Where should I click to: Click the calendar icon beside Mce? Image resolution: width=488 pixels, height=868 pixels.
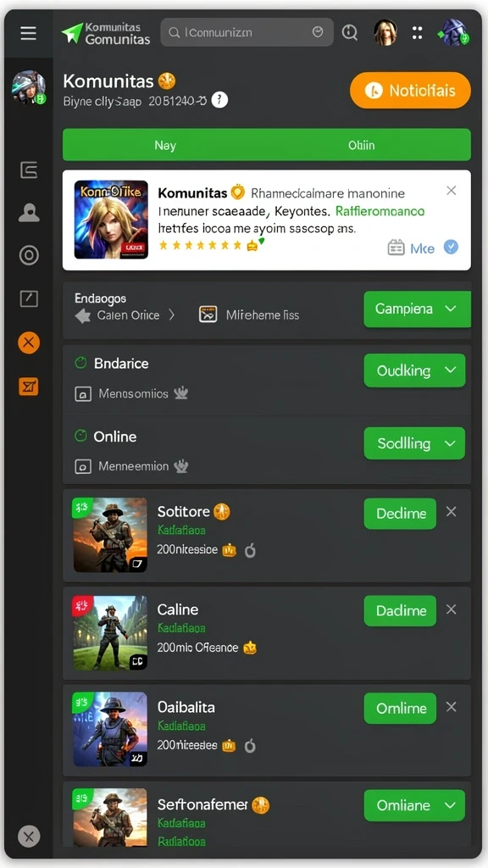tap(396, 248)
